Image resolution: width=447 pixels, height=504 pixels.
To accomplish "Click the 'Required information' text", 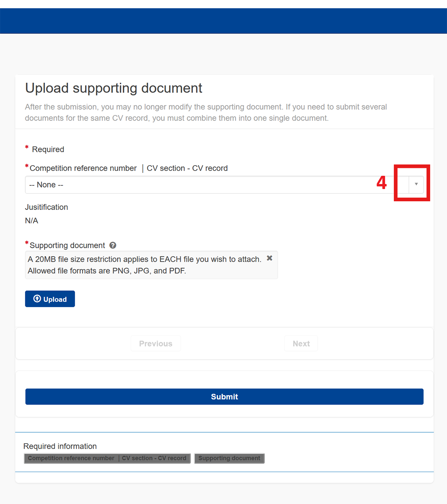I will pyautogui.click(x=60, y=446).
